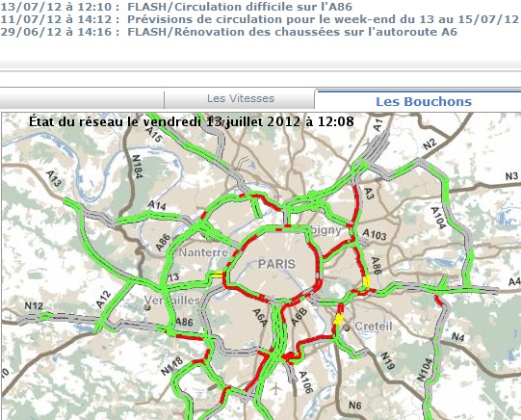Switch to the Les Vitesses tab
521x420 pixels.
[x=241, y=98]
